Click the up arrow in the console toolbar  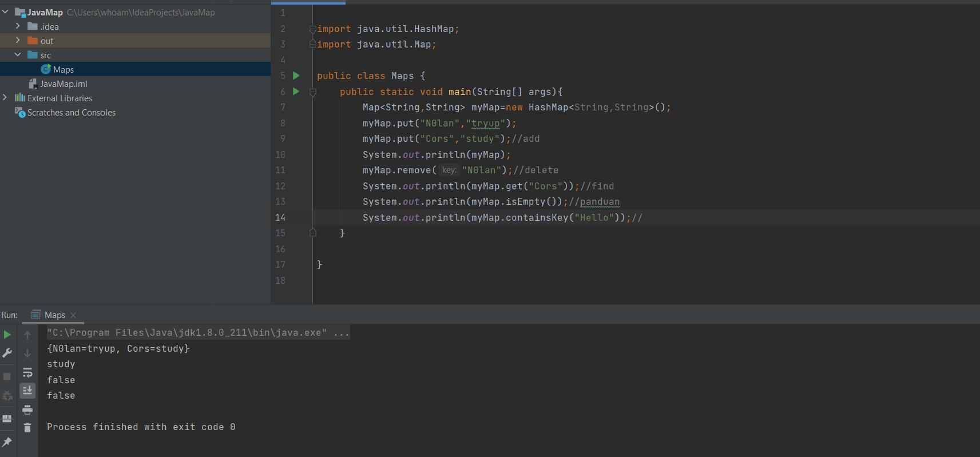click(27, 335)
